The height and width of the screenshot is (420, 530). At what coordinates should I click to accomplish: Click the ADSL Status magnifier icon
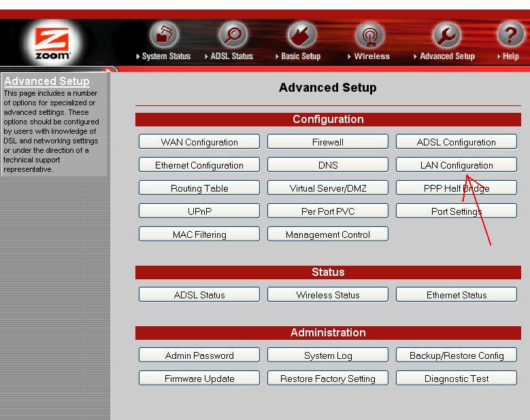tap(233, 35)
